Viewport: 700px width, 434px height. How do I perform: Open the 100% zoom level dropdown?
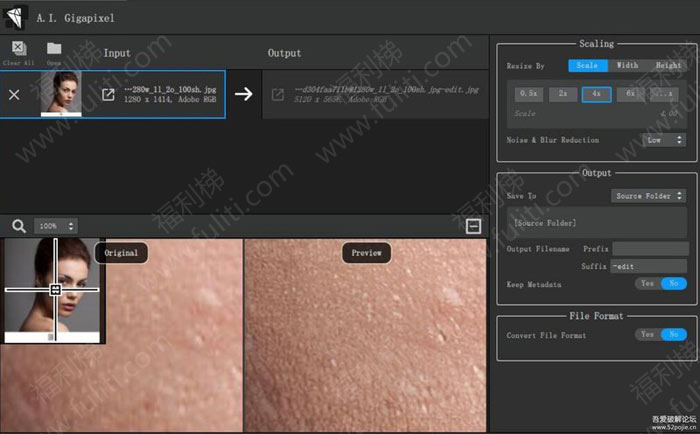56,227
